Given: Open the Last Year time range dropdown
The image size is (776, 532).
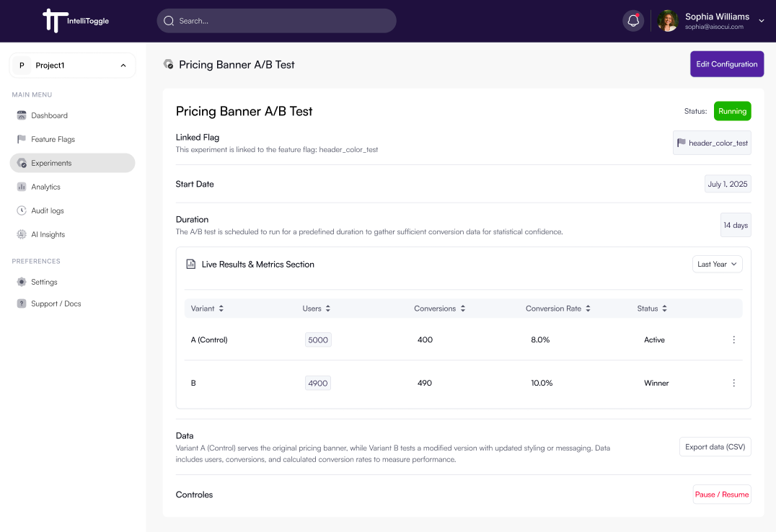Looking at the screenshot, I should click(717, 265).
